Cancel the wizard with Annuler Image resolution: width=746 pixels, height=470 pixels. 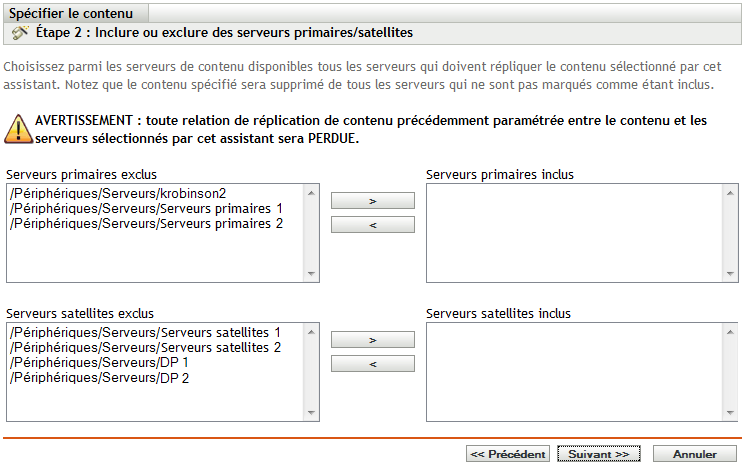click(694, 454)
